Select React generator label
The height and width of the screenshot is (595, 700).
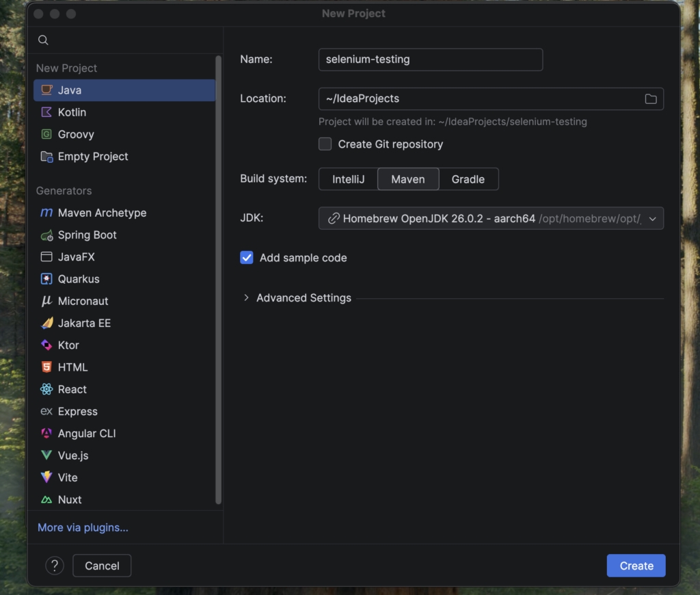tap(72, 390)
